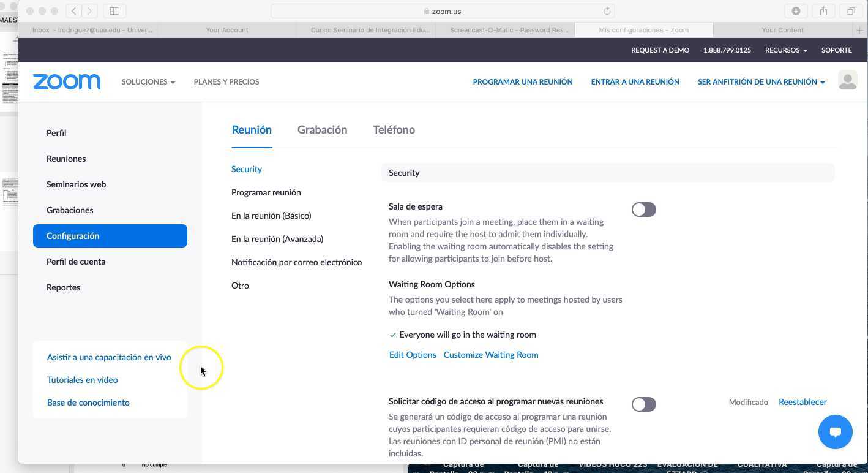The image size is (868, 473).
Task: Jump to the Otro section
Action: click(240, 286)
